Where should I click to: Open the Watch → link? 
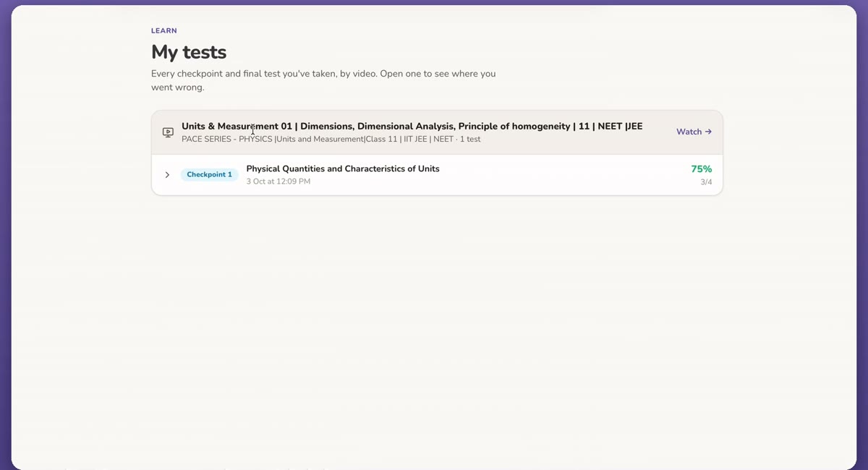[x=694, y=132]
